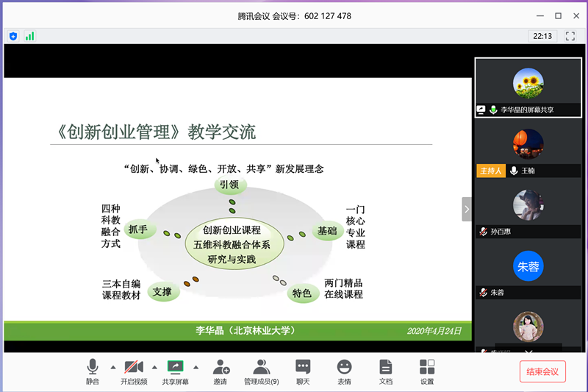Open the 文档 documents icon
Screen dimensions: 588x392
point(386,371)
